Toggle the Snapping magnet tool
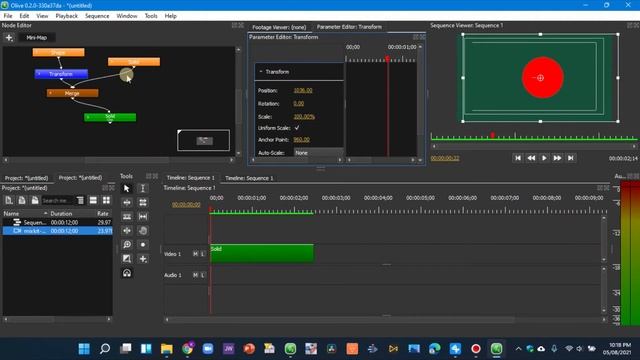 (x=127, y=273)
